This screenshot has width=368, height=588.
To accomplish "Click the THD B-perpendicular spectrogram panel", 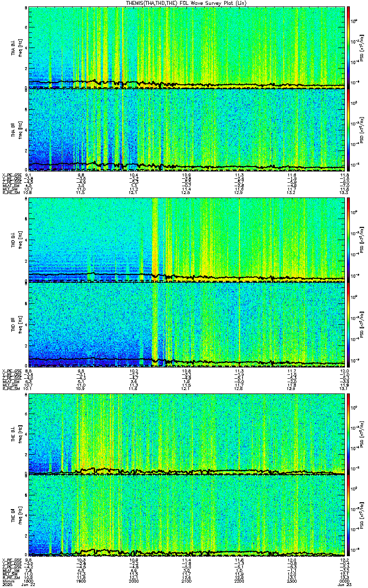I will (187, 240).
